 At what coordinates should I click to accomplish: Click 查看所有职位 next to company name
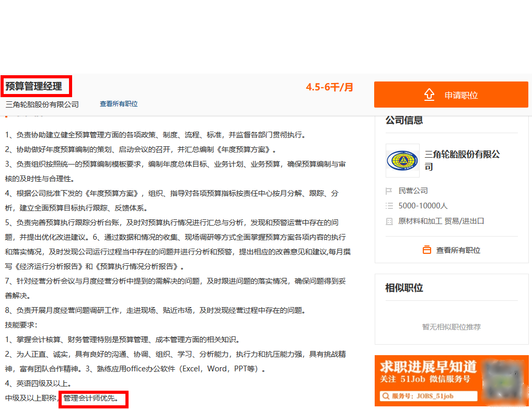click(x=119, y=104)
